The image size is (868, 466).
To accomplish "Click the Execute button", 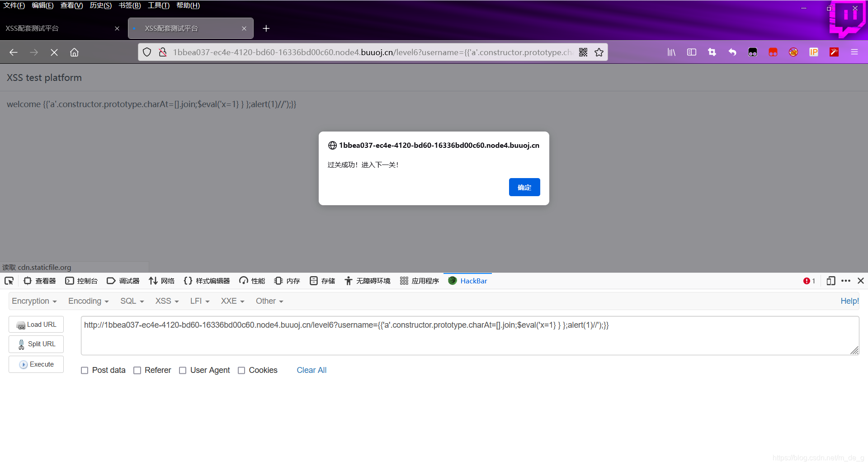I will 36,364.
